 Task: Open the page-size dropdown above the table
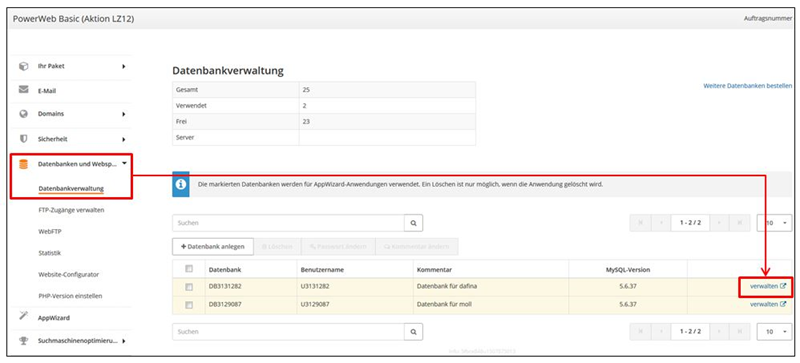tap(774, 223)
